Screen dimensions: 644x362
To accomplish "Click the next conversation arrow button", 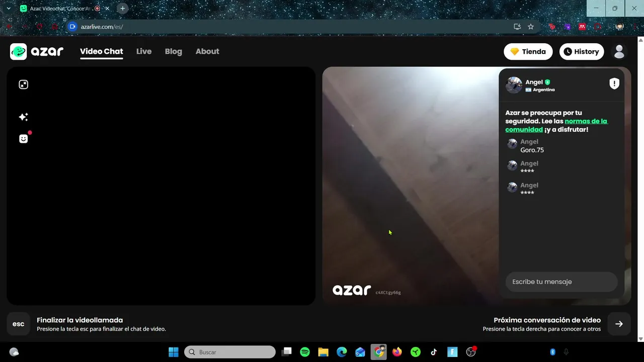I will tap(619, 324).
